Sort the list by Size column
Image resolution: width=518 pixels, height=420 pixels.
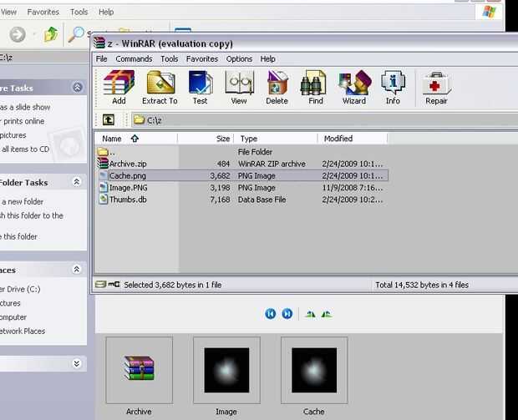coord(206,139)
